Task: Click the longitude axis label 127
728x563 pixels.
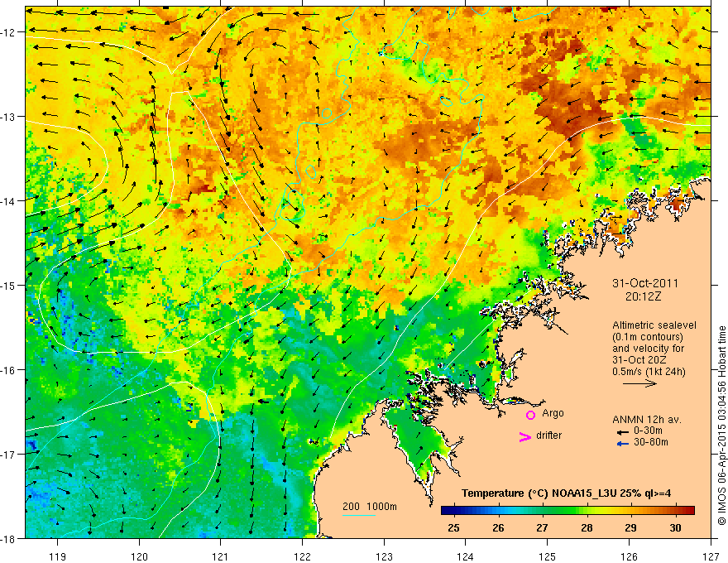Action: (711, 557)
